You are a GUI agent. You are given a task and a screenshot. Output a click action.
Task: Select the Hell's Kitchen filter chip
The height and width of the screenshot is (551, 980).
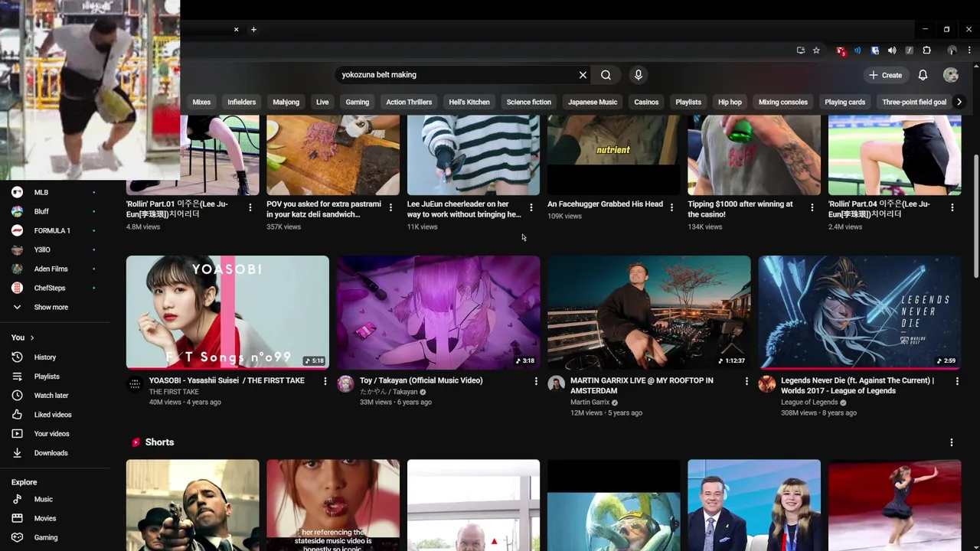coord(469,102)
